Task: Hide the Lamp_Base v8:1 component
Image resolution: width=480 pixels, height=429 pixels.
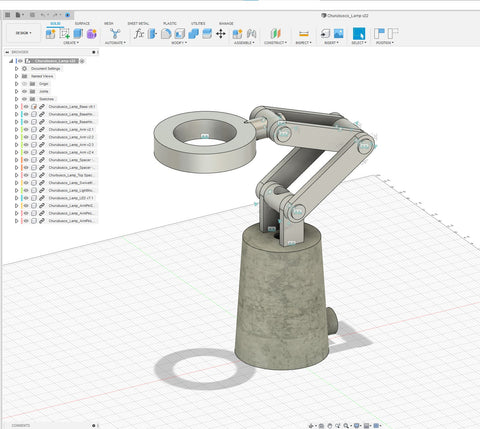Action: (x=26, y=107)
